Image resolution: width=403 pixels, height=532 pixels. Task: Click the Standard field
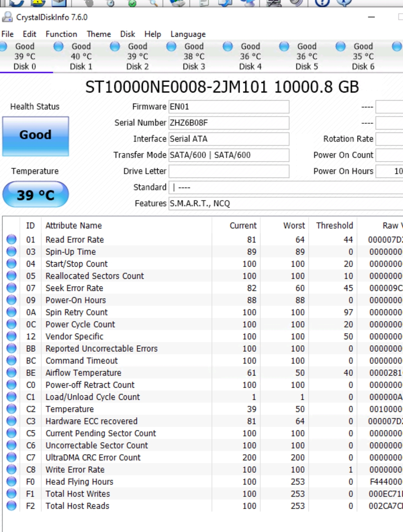coord(286,187)
